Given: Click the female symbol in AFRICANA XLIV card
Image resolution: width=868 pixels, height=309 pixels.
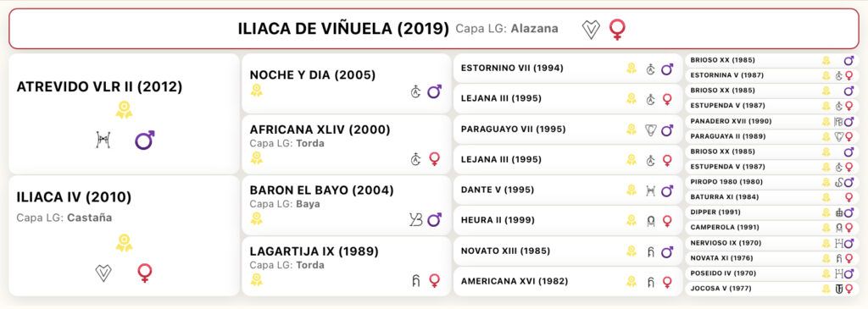Looking at the screenshot, I should click(435, 159).
